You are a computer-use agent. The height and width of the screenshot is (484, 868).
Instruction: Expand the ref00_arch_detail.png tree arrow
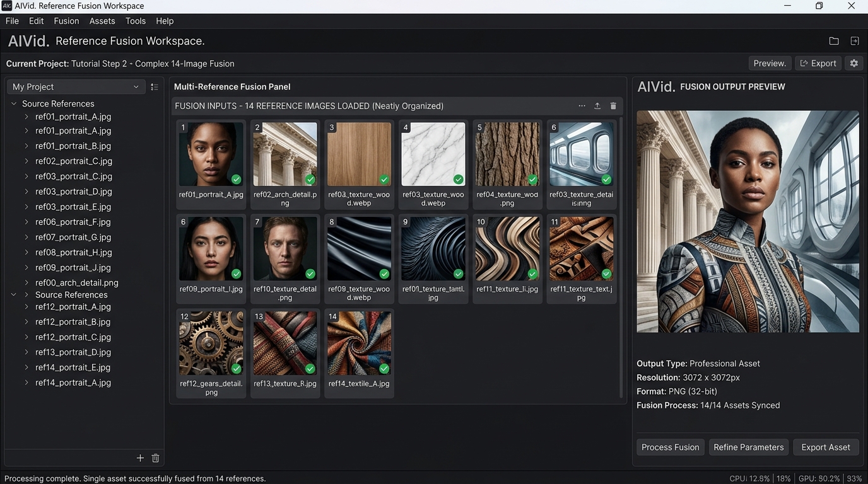pos(26,283)
